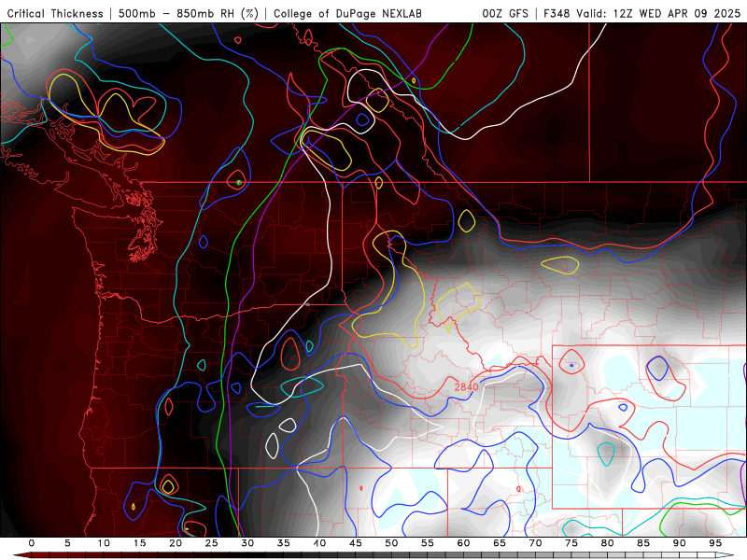
Task: Click the "F348" forecast hour text
Action: click(557, 14)
